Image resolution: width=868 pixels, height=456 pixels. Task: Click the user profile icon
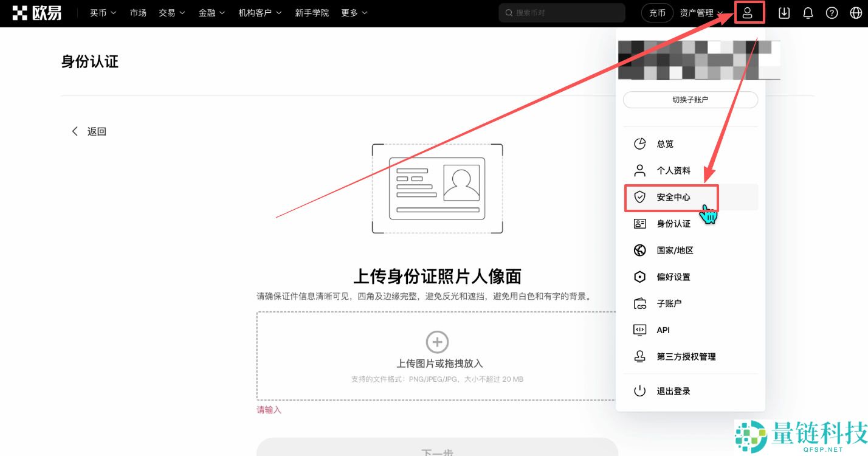(749, 12)
